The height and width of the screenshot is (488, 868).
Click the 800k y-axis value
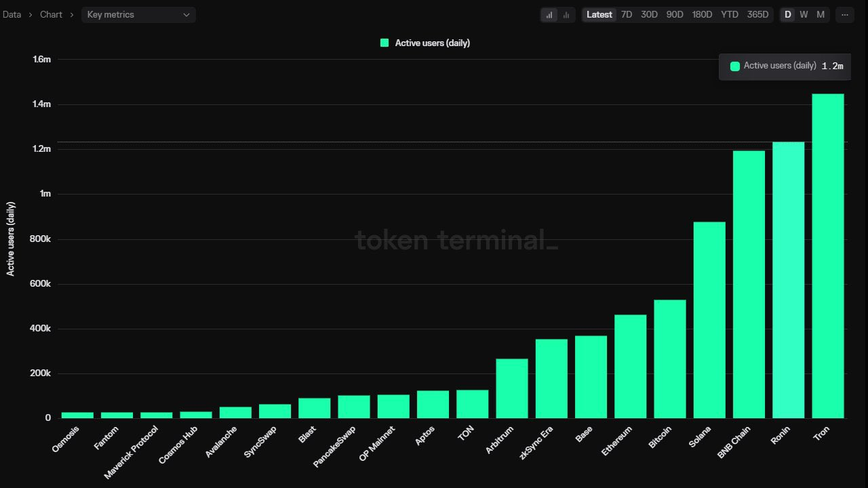point(41,239)
